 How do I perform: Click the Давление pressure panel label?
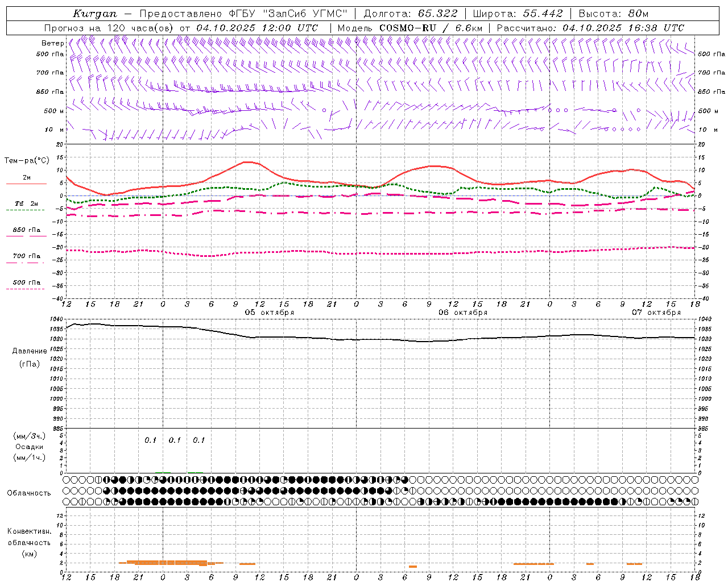pyautogui.click(x=30, y=351)
